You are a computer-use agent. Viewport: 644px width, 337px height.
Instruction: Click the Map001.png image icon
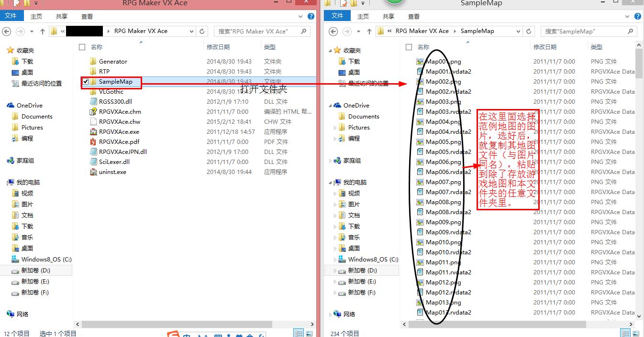point(420,61)
